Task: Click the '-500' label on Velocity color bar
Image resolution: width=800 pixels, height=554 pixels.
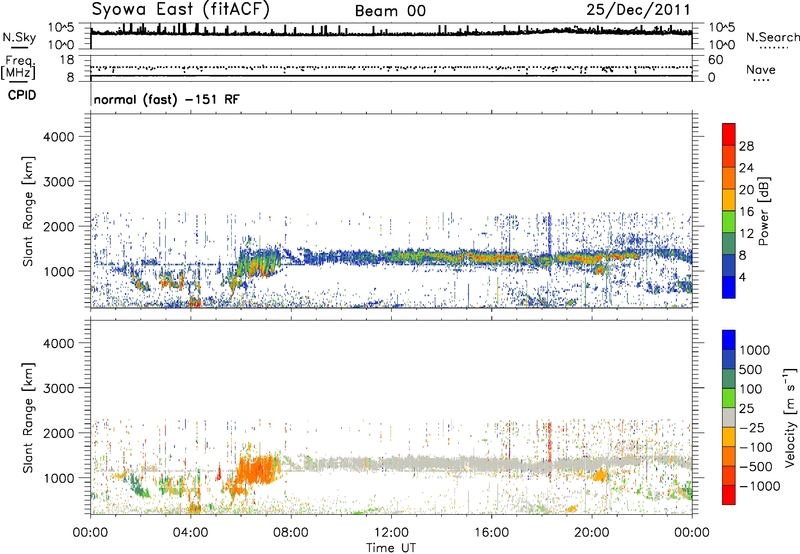Action: (756, 466)
